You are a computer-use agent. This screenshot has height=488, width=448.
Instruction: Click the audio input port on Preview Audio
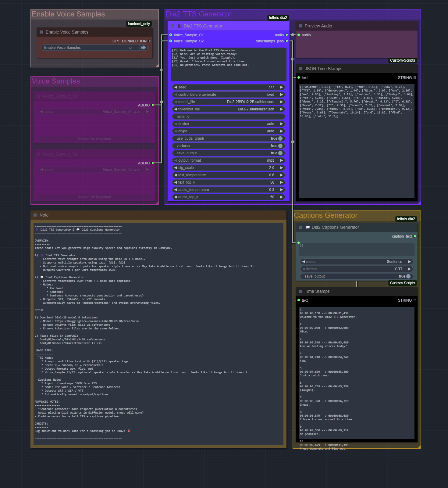[x=299, y=35]
